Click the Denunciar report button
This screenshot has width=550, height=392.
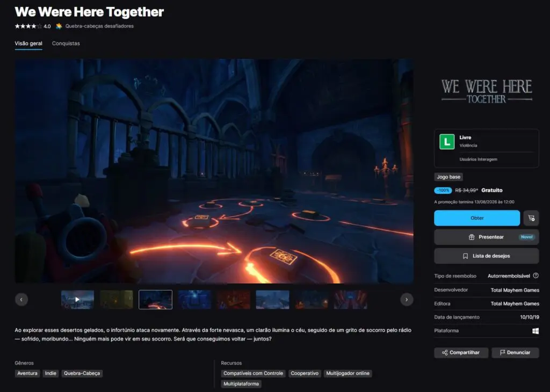pyautogui.click(x=515, y=352)
